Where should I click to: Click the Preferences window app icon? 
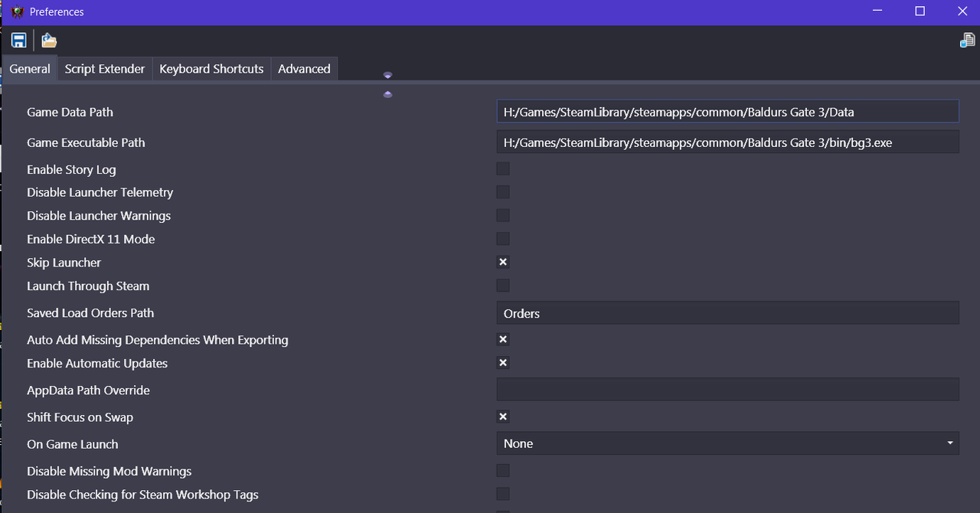click(x=18, y=11)
